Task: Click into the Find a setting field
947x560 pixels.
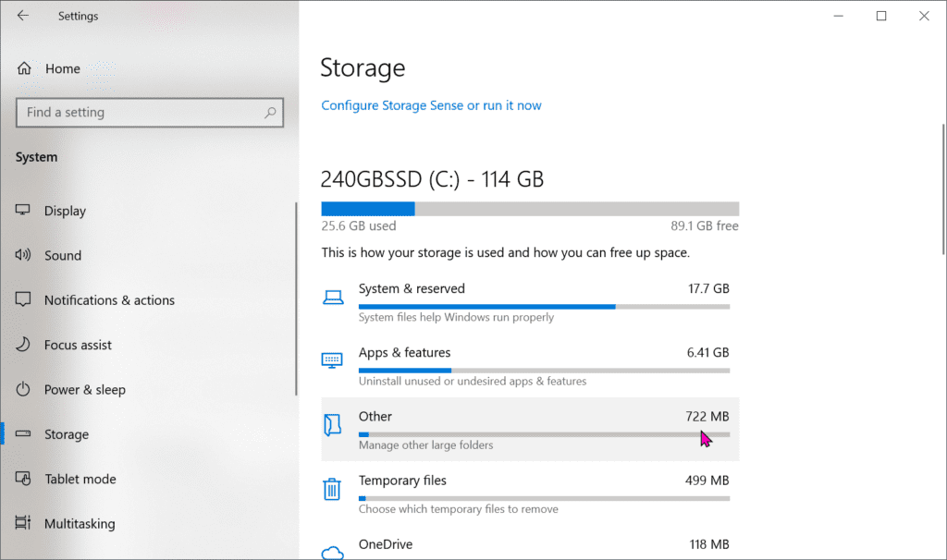Action: tap(139, 113)
